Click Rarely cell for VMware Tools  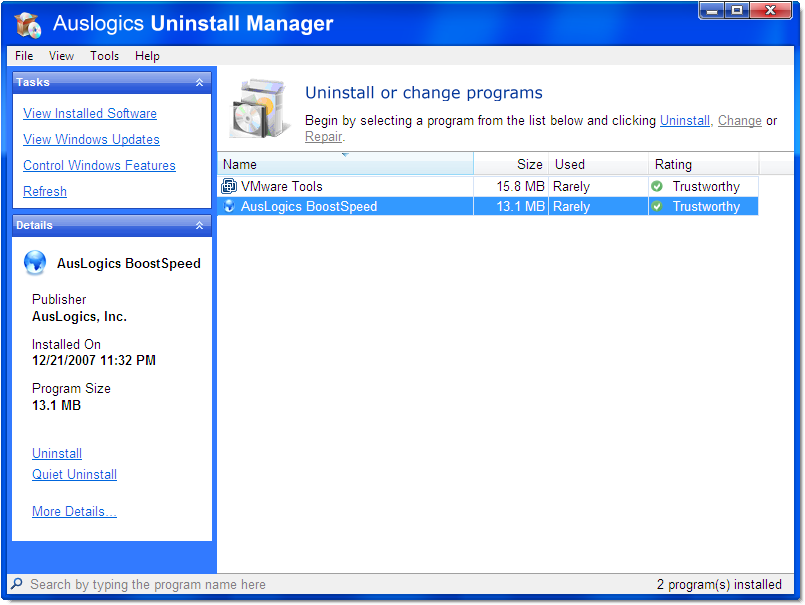(x=571, y=186)
